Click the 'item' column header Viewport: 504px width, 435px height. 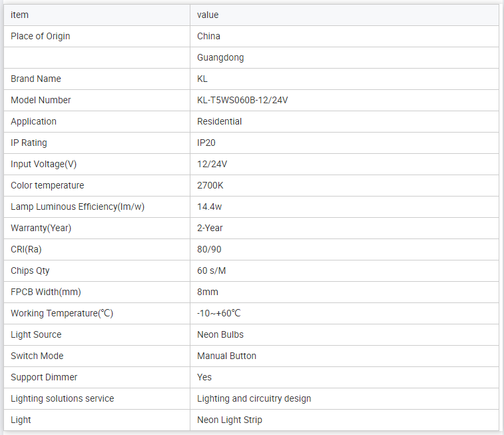point(20,15)
